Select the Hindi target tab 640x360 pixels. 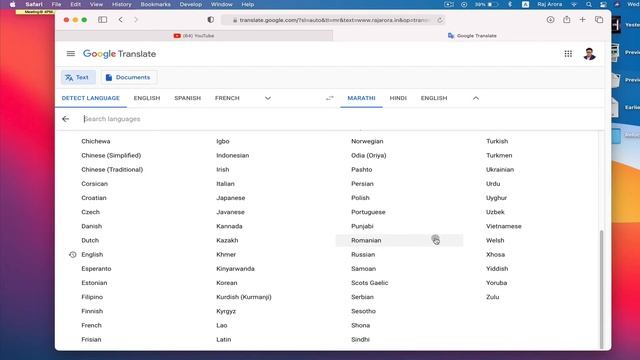coord(398,98)
